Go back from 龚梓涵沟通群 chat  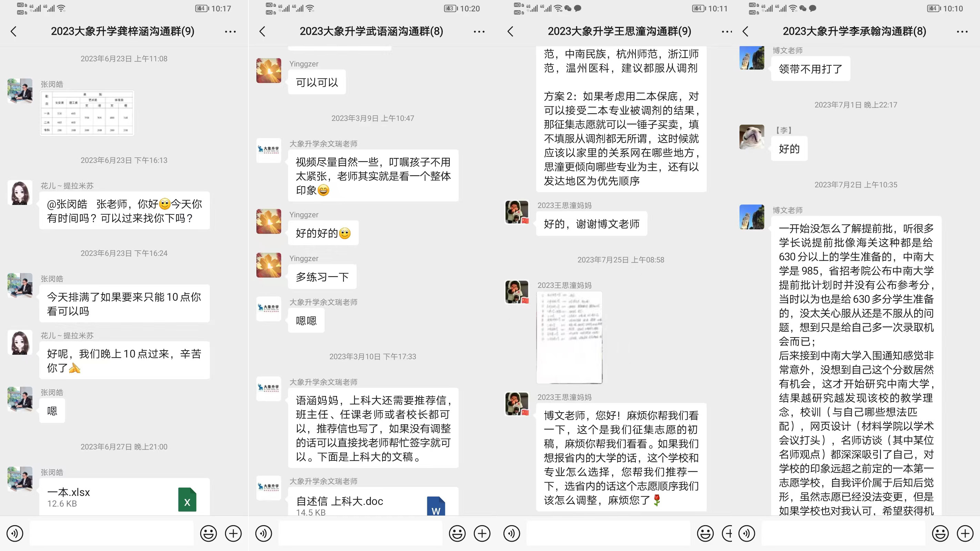point(14,31)
